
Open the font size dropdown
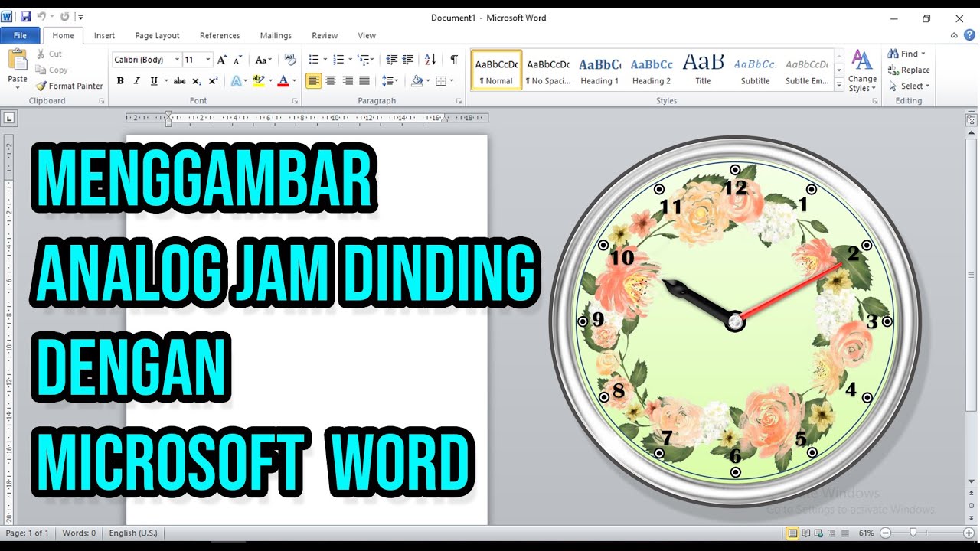pos(207,60)
